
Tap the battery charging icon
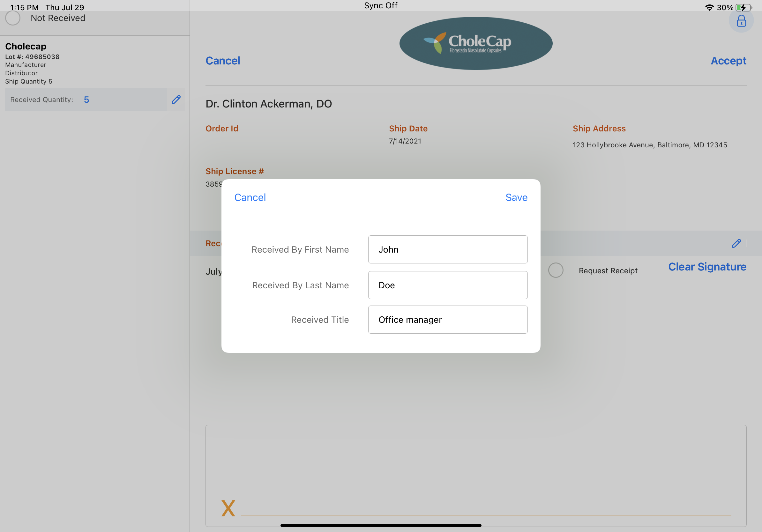click(x=743, y=7)
